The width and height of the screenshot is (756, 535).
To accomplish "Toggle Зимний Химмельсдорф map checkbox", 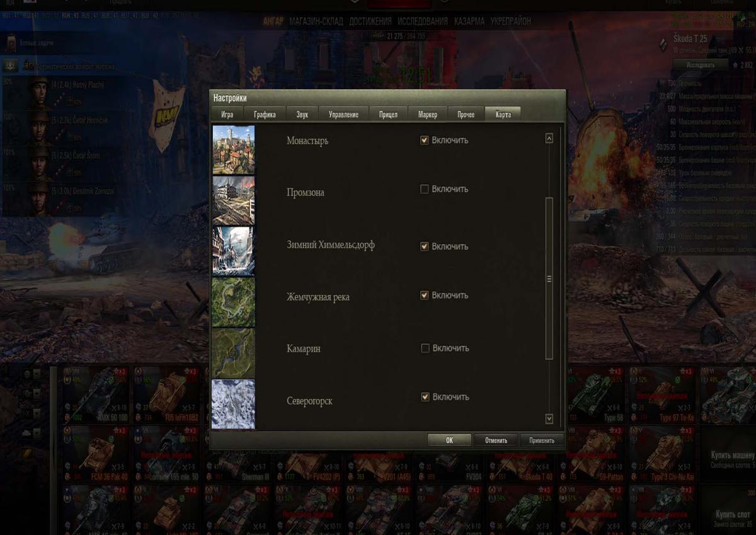I will click(x=425, y=246).
